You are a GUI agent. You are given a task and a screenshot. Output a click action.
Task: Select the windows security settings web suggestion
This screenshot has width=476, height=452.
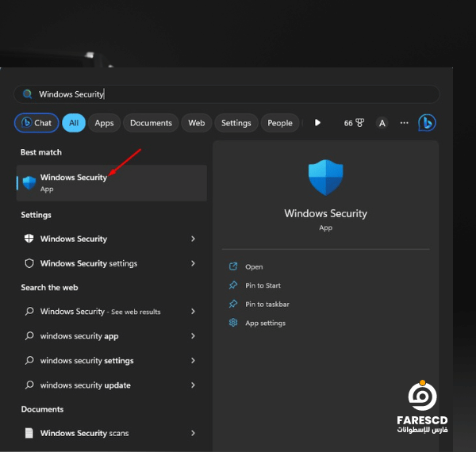112,360
